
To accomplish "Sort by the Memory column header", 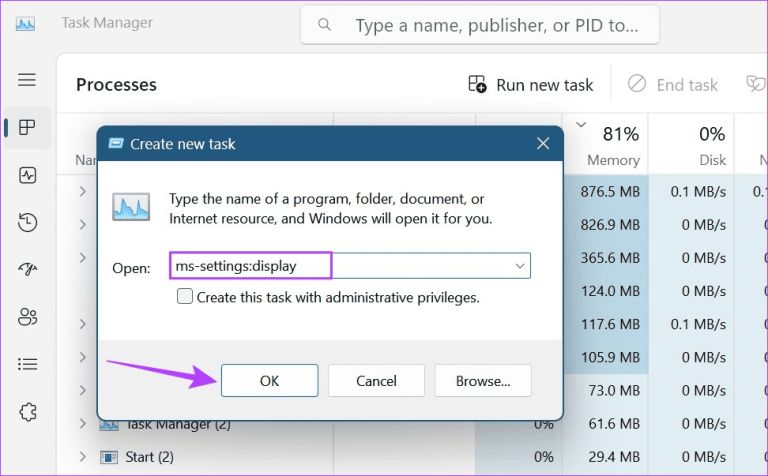I will pos(612,146).
